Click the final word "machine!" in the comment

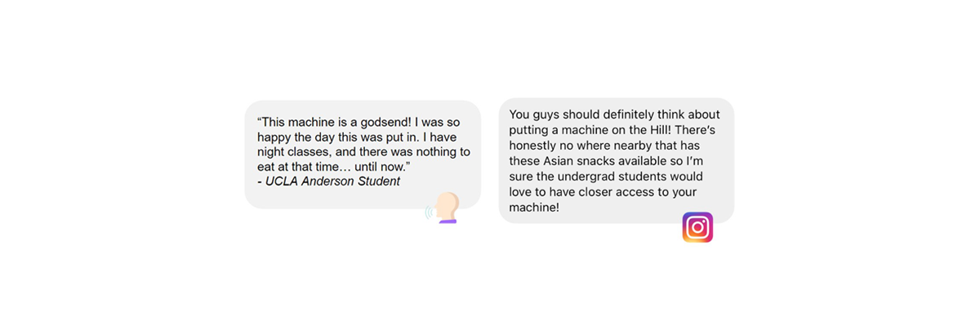point(534,208)
